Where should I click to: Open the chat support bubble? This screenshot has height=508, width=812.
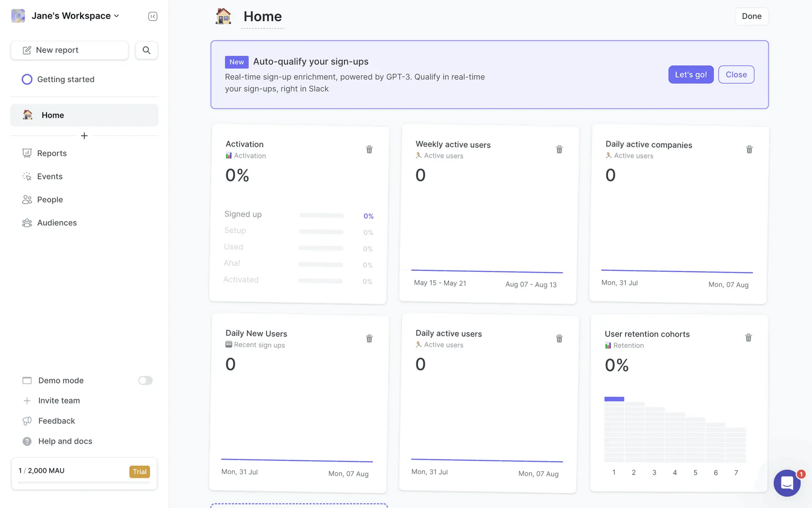[787, 483]
